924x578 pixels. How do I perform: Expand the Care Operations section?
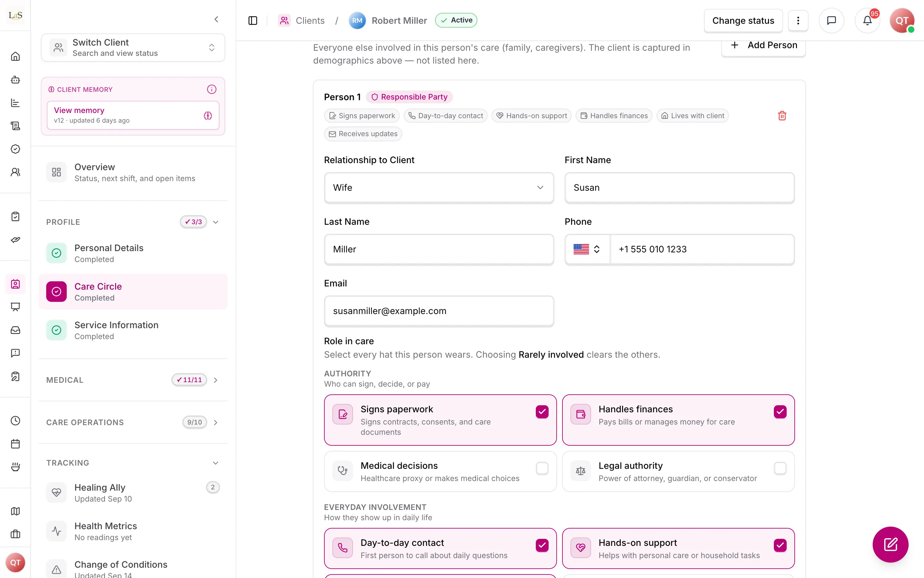(x=216, y=422)
